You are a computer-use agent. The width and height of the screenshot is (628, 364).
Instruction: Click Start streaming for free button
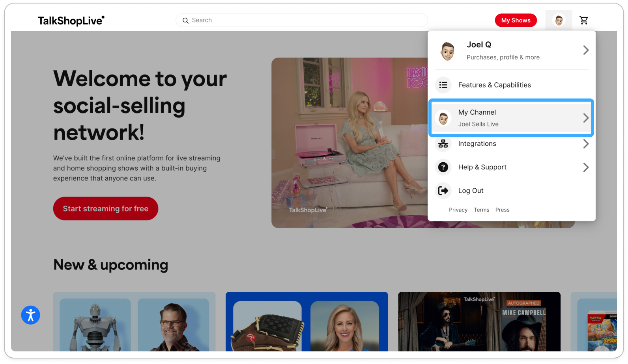click(x=106, y=208)
